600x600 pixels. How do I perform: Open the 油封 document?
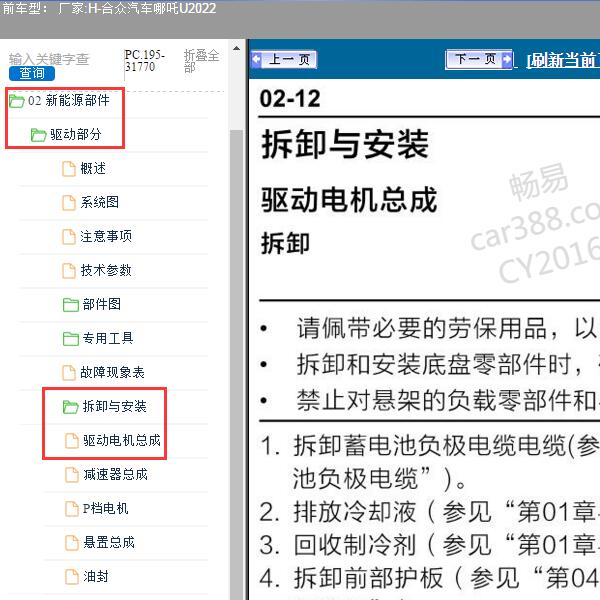[87, 576]
